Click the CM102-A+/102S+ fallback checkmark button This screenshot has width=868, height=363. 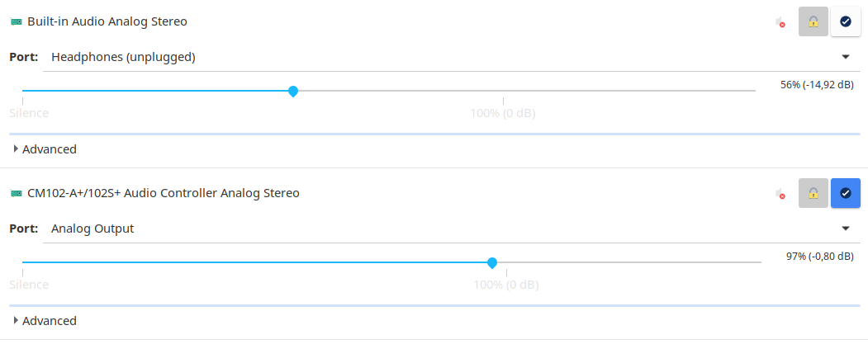click(x=846, y=193)
